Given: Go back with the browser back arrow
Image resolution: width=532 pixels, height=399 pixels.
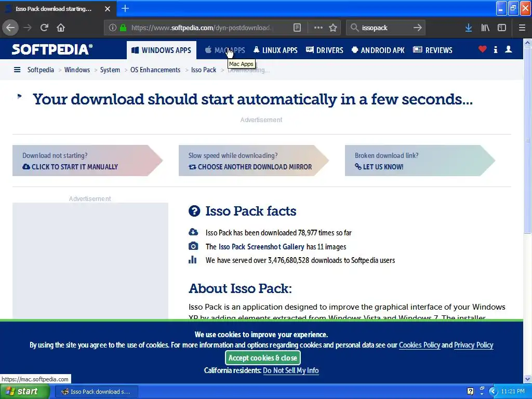Looking at the screenshot, I should (x=10, y=28).
